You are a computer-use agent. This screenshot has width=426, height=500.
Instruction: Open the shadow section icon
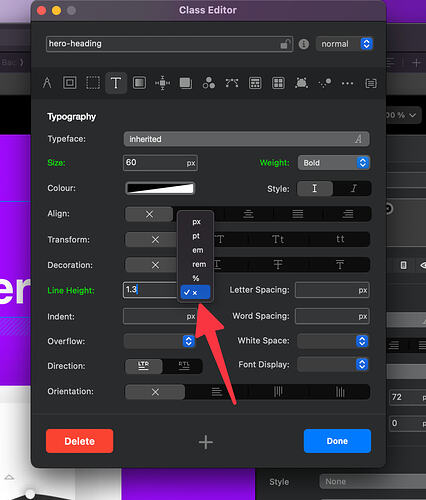186,83
